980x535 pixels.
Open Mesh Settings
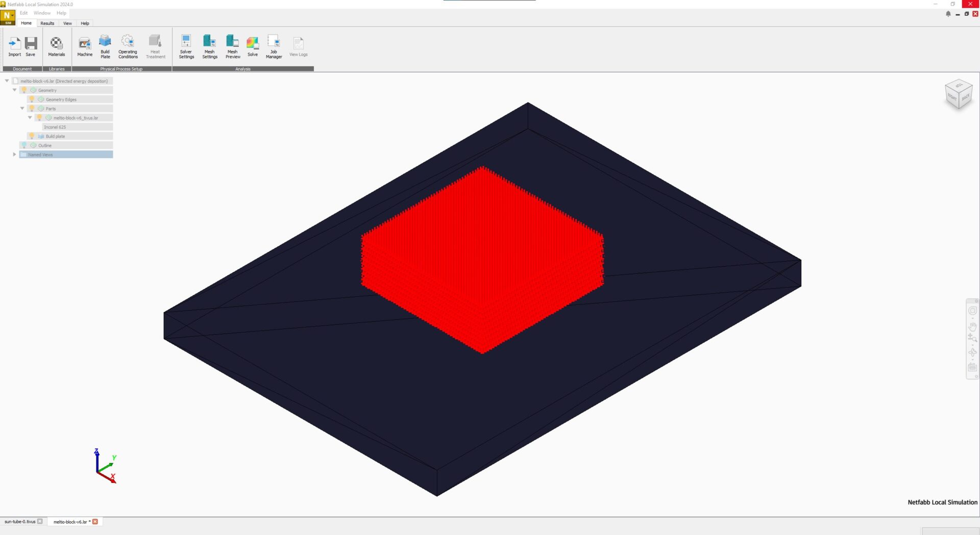click(209, 45)
